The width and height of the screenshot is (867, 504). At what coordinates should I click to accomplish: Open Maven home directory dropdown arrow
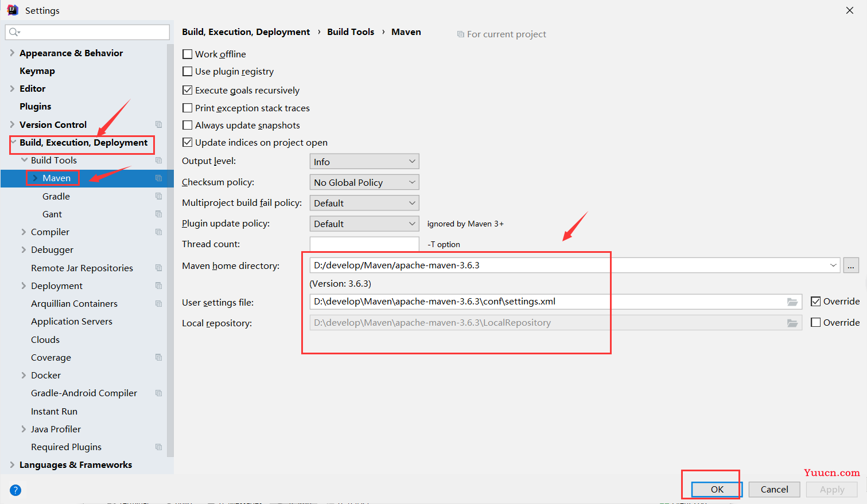tap(833, 265)
